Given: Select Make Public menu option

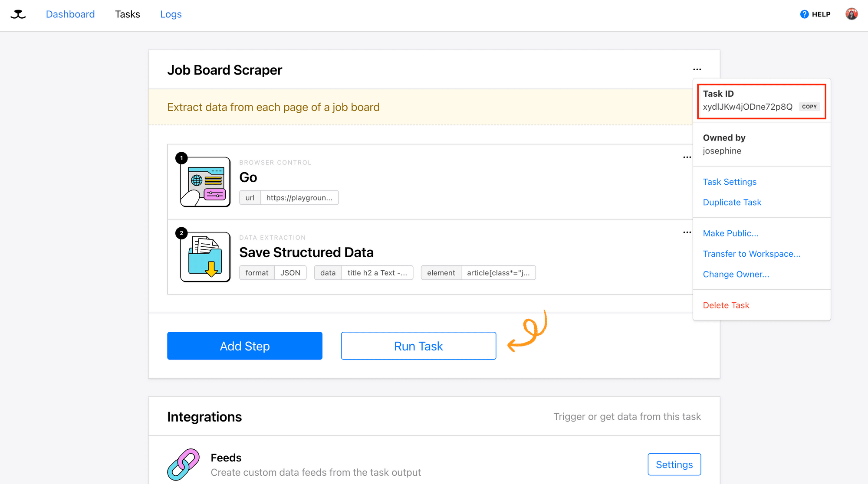Looking at the screenshot, I should coord(730,233).
